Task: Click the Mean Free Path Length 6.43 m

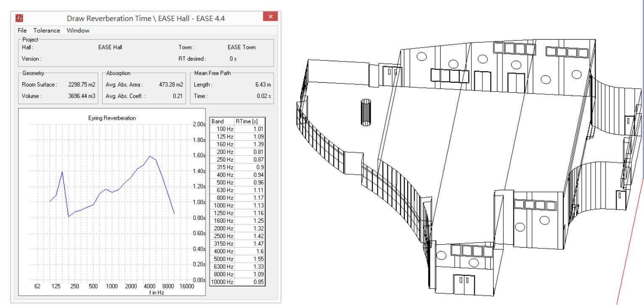Action: coord(263,85)
